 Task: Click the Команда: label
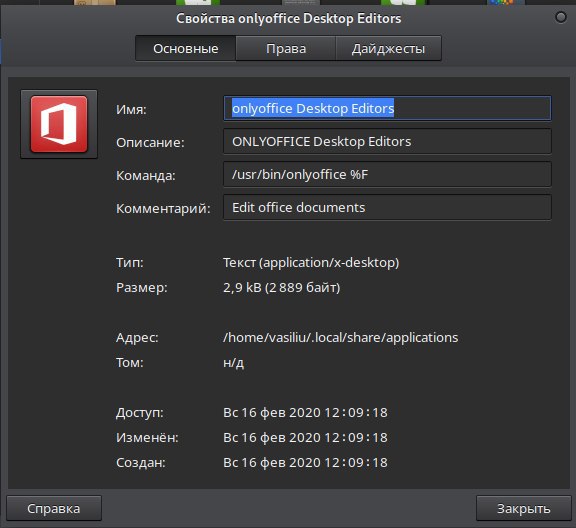[146, 176]
